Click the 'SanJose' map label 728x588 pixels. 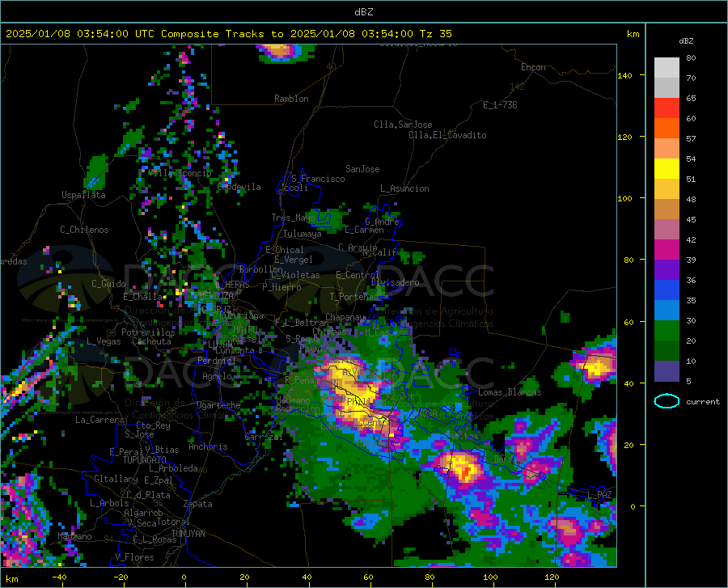click(362, 169)
